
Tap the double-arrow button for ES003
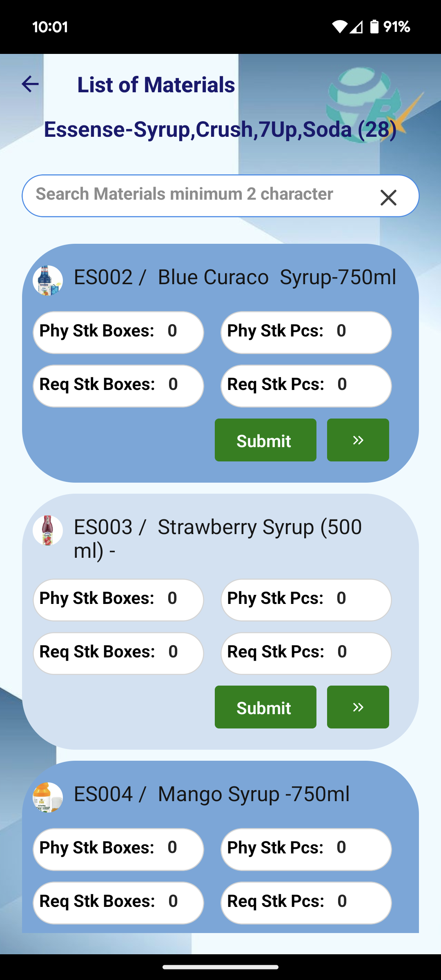coord(358,707)
